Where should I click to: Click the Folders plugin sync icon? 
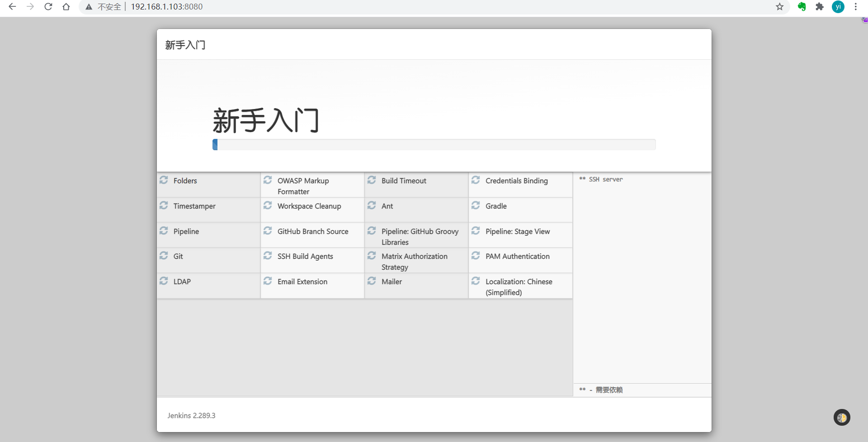coord(164,180)
